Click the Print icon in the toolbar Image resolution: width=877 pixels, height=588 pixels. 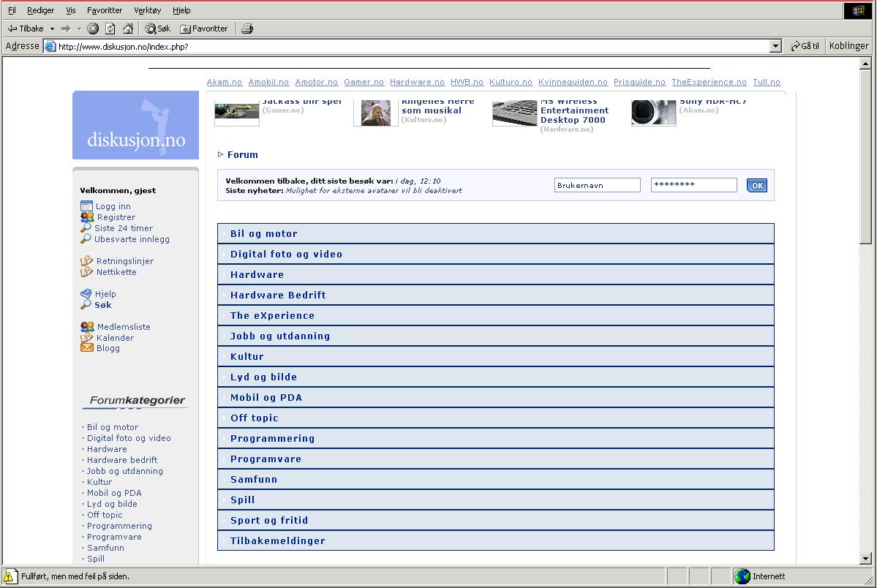tap(247, 29)
